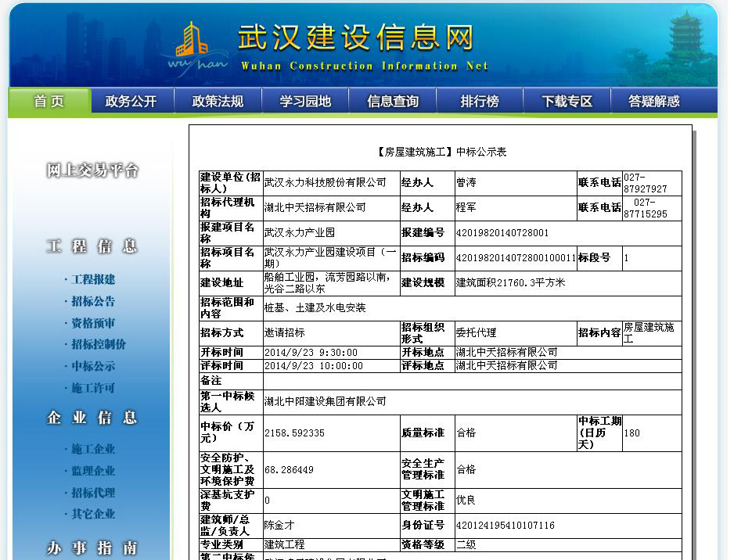Click the 其它企业 sidebar link
This screenshot has width=734, height=560.
pos(93,514)
